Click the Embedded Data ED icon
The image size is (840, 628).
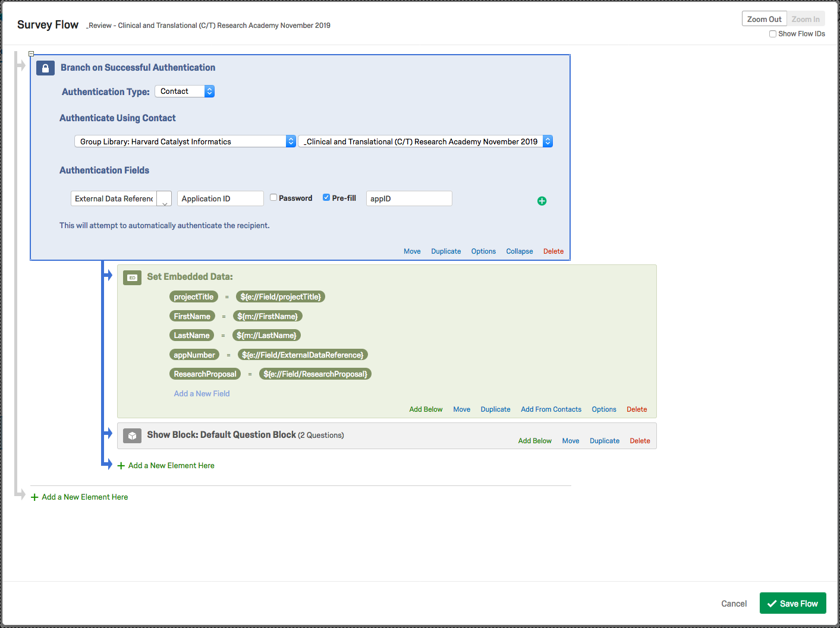132,277
